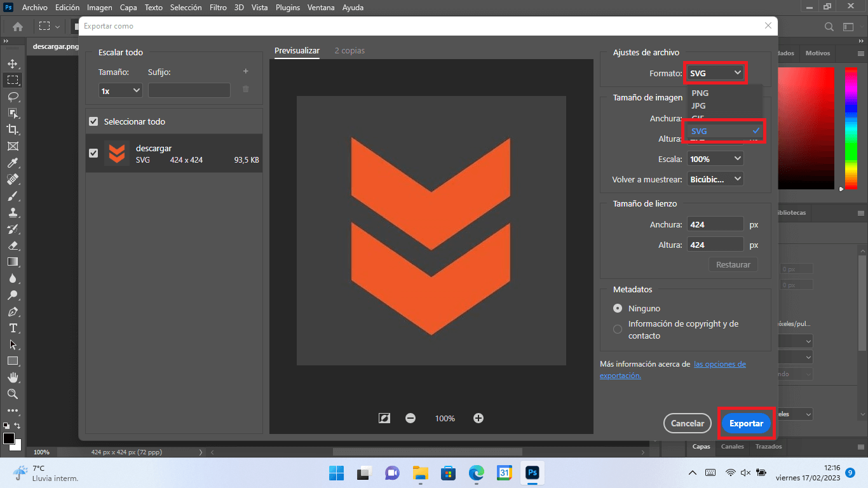This screenshot has height=488, width=868.
Task: Open the workspace switcher dropdown
Action: 848,27
